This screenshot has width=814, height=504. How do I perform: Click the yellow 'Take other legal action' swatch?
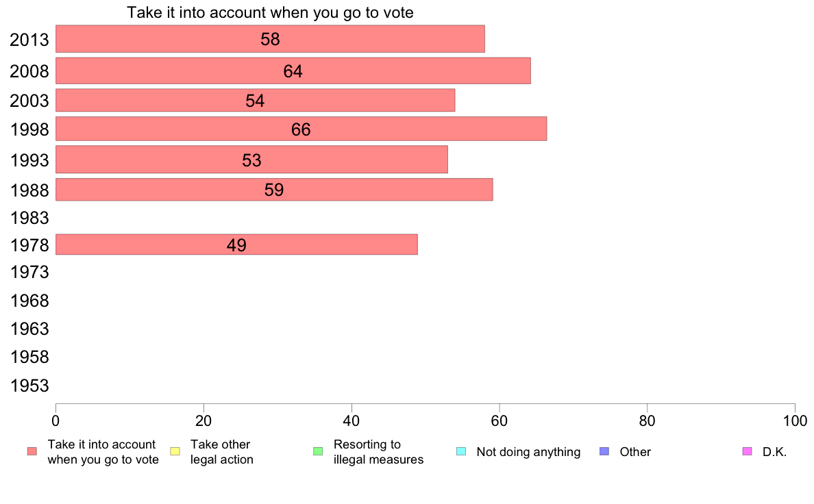(175, 451)
